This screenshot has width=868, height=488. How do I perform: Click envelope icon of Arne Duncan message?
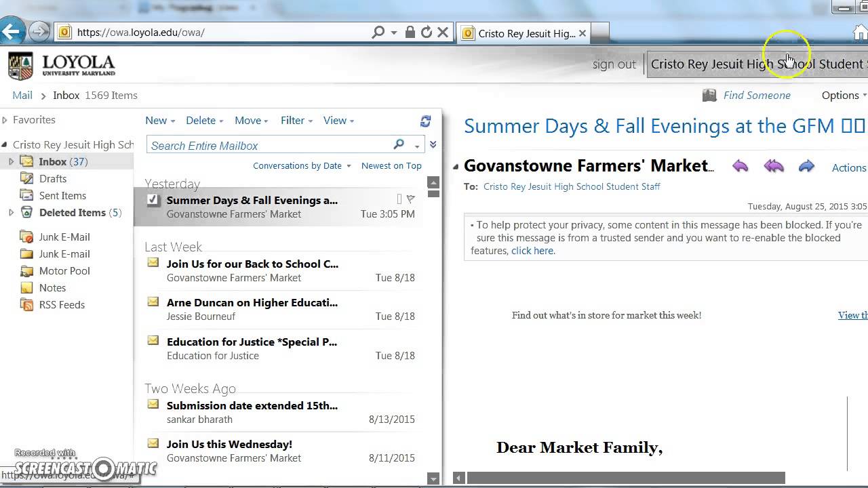[x=153, y=302]
